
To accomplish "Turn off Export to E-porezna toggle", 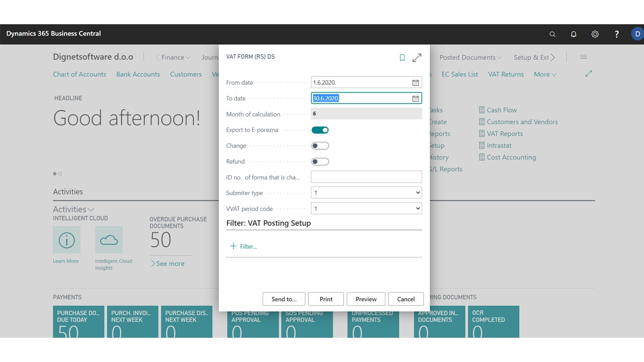I will [x=320, y=130].
